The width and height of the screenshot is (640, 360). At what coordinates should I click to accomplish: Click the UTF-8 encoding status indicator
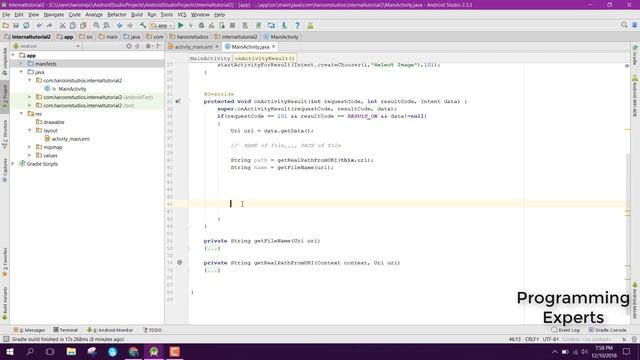551,339
